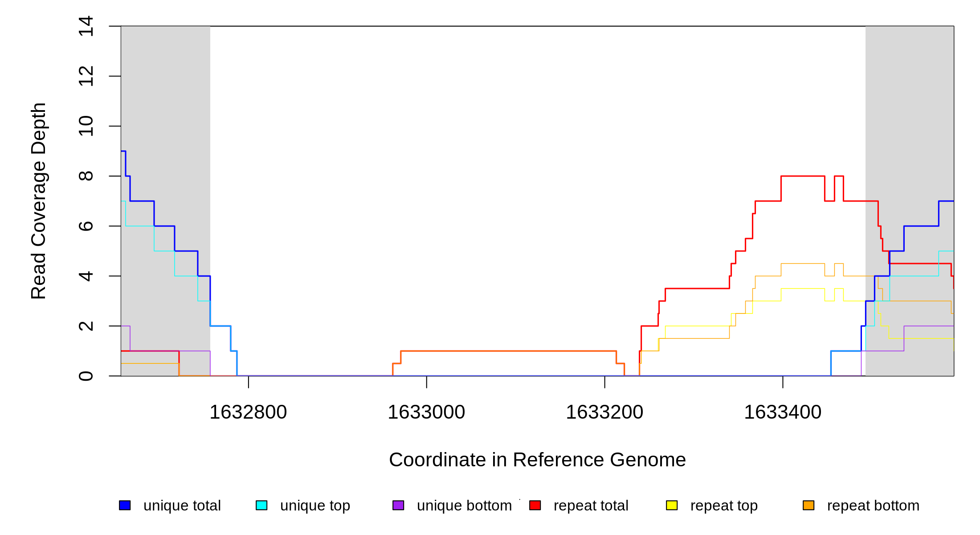Click the y-axis tick label 14
The image size is (980, 535).
point(86,26)
